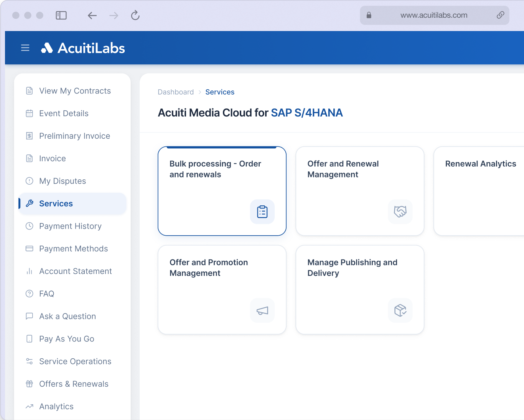Open View My Contracts in the sidebar
Image resolution: width=524 pixels, height=420 pixels.
click(73, 91)
